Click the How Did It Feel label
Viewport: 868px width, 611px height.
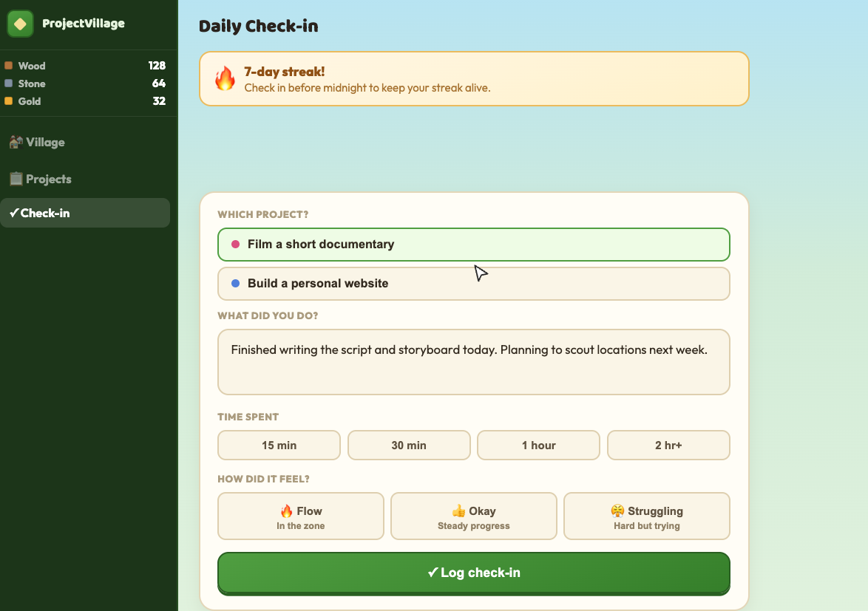(x=263, y=479)
